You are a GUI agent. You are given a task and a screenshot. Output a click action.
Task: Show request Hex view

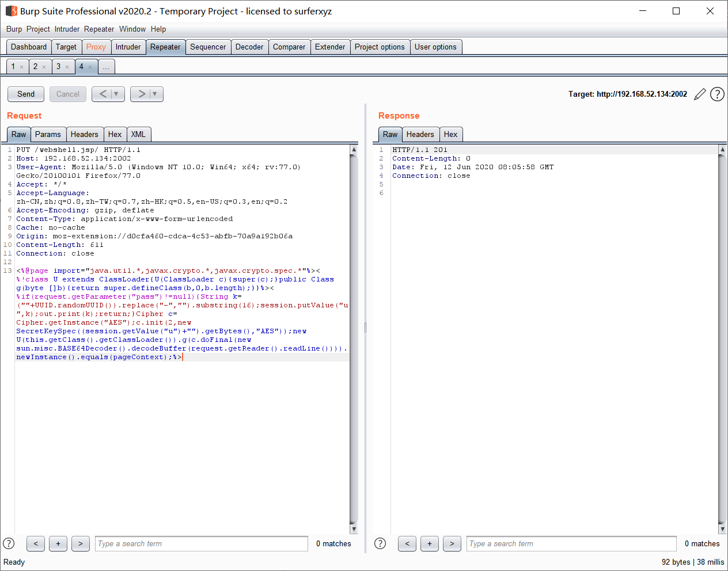(x=115, y=135)
